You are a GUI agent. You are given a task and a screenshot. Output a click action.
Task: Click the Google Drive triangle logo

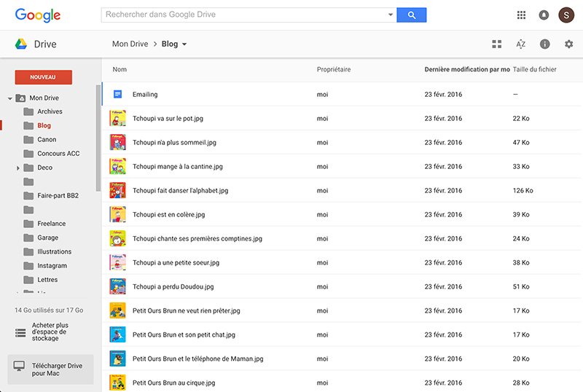coord(21,44)
